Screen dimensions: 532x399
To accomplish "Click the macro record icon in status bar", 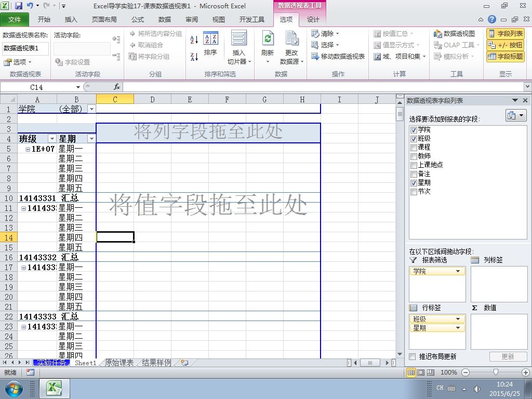I will (x=30, y=373).
